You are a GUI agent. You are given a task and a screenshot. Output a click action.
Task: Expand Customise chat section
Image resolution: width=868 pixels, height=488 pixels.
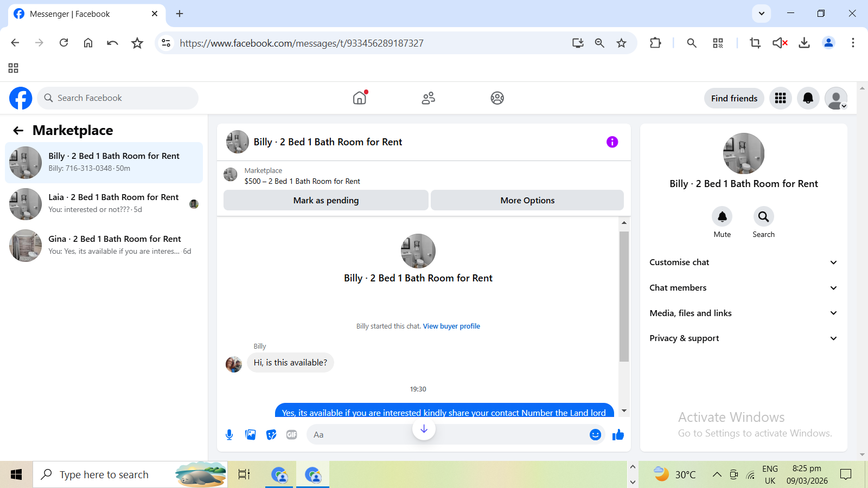click(x=743, y=262)
